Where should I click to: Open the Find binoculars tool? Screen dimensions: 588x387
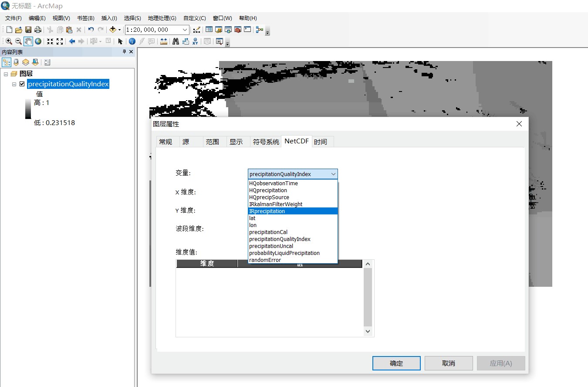(x=176, y=41)
